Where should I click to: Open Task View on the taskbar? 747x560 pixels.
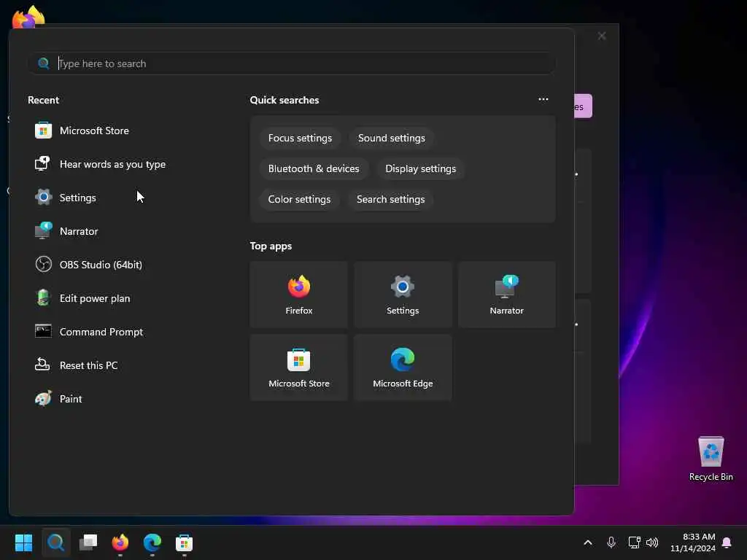pos(88,542)
